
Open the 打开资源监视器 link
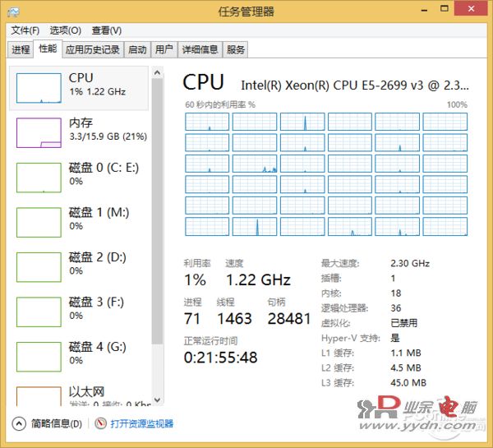coord(142,423)
